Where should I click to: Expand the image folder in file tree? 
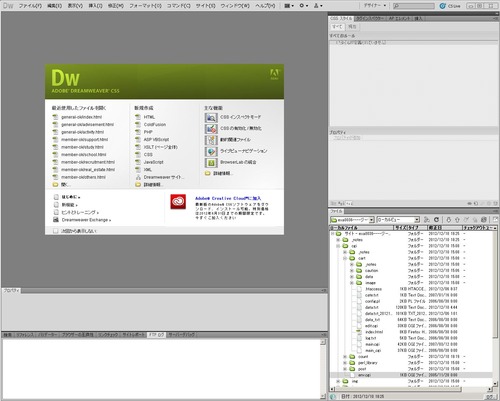352,283
